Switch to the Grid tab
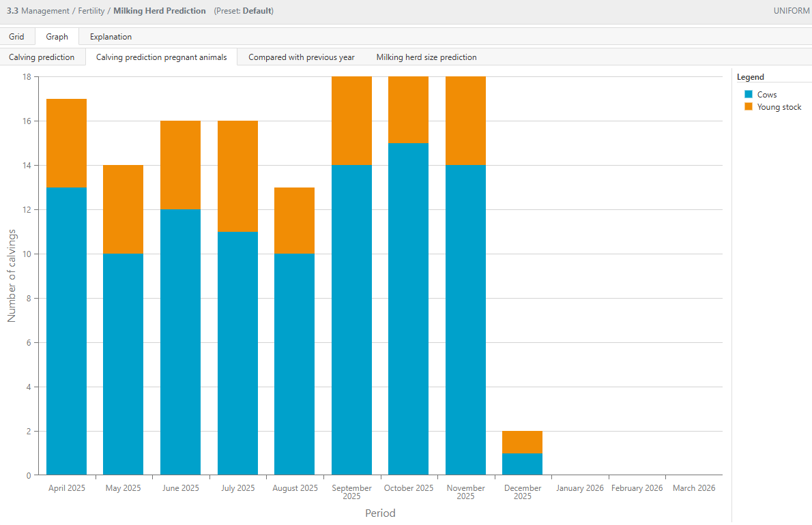 (16, 37)
